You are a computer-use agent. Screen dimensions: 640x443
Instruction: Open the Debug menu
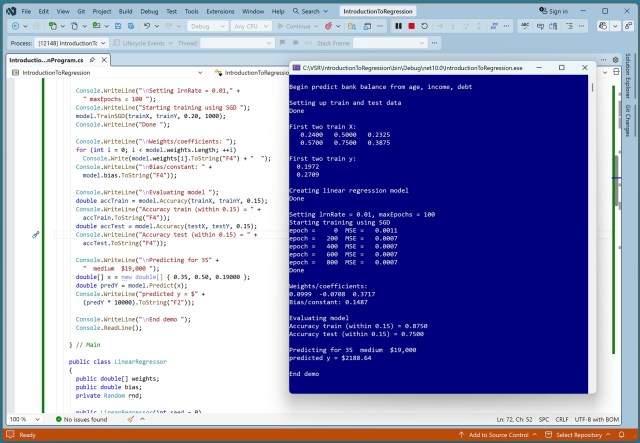146,10
